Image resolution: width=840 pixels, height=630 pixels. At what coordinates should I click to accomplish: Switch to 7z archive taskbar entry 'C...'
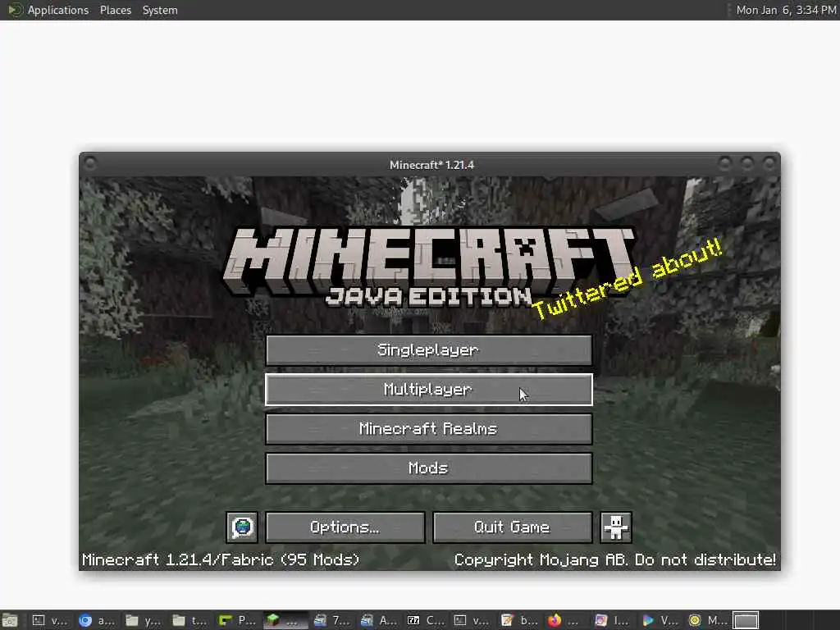coord(426,620)
